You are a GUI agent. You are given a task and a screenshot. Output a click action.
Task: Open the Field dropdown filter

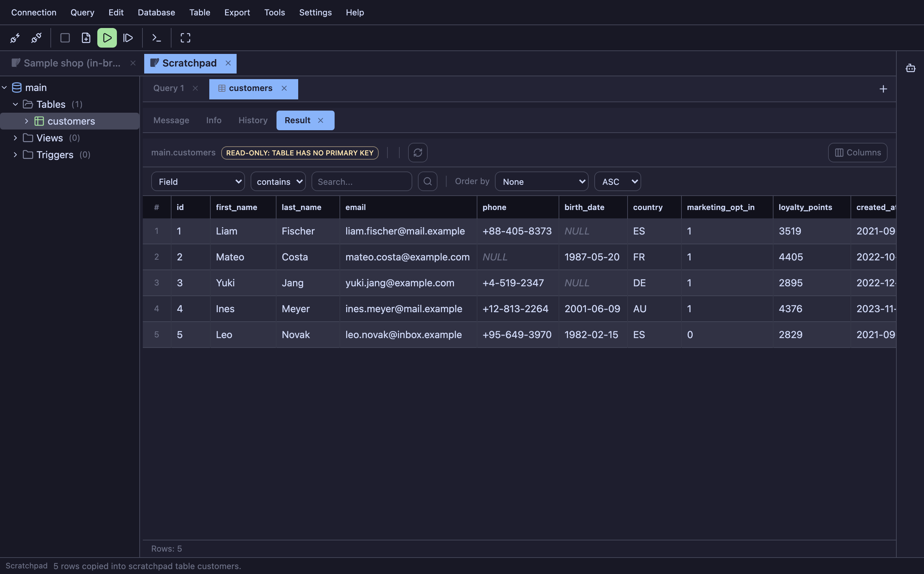(198, 181)
